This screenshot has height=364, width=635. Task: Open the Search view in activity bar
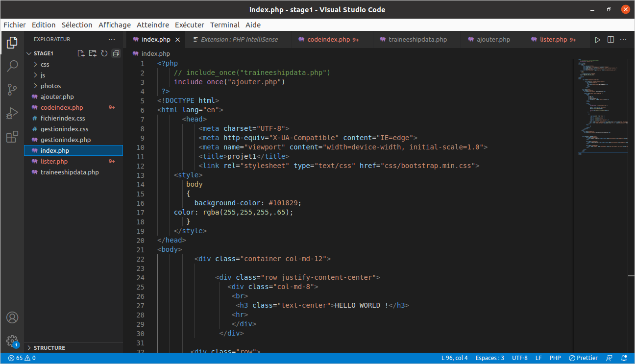[x=12, y=66]
